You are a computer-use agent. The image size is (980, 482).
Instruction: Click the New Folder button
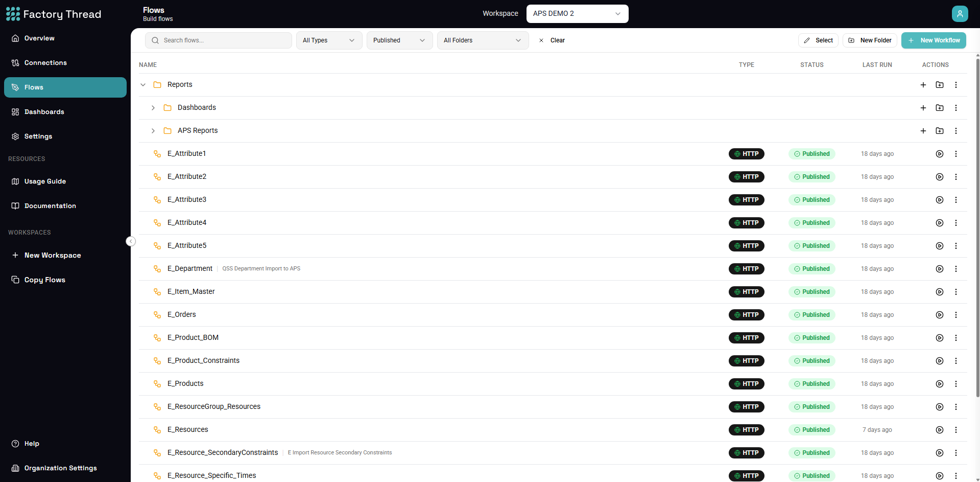[x=870, y=40]
